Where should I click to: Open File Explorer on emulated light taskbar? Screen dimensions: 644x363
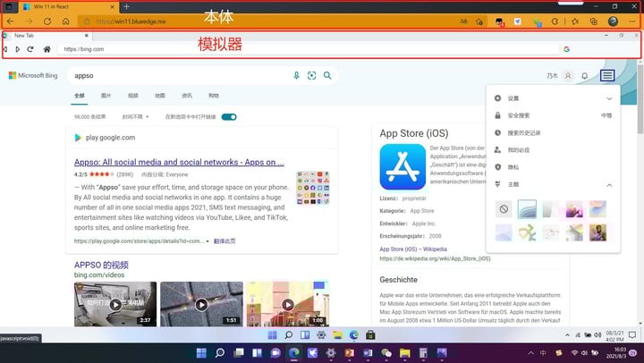pos(337,335)
